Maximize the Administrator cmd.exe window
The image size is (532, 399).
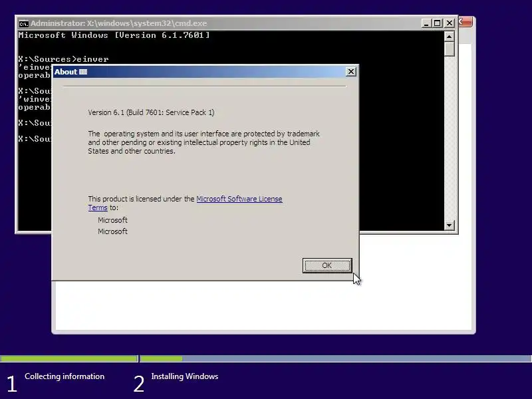pyautogui.click(x=438, y=23)
